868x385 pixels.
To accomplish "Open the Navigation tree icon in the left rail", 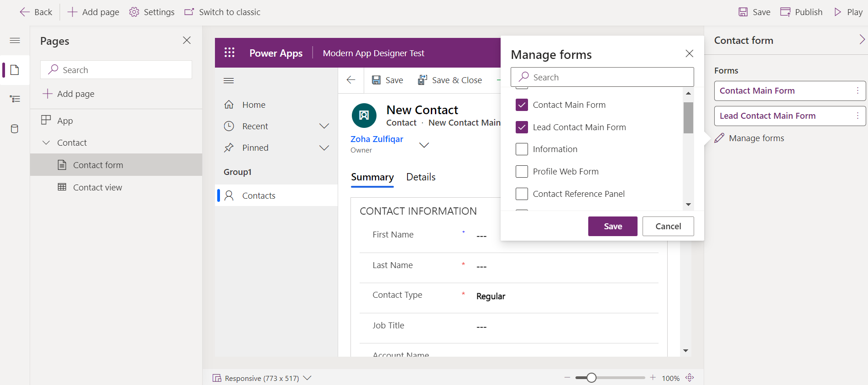I will pyautogui.click(x=15, y=99).
